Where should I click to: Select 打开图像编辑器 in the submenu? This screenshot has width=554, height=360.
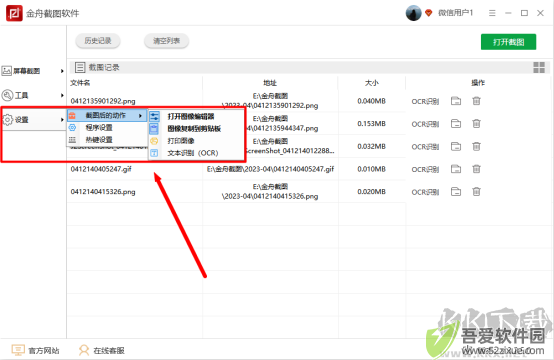click(x=191, y=116)
